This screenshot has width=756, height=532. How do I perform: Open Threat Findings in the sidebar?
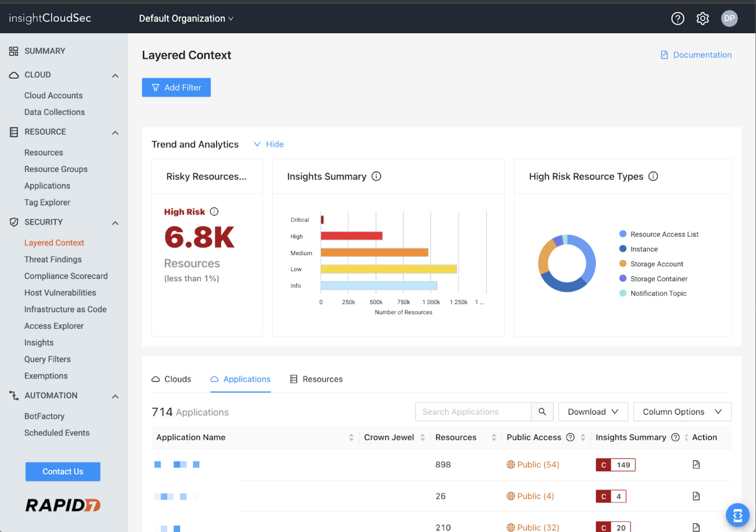[x=53, y=259]
